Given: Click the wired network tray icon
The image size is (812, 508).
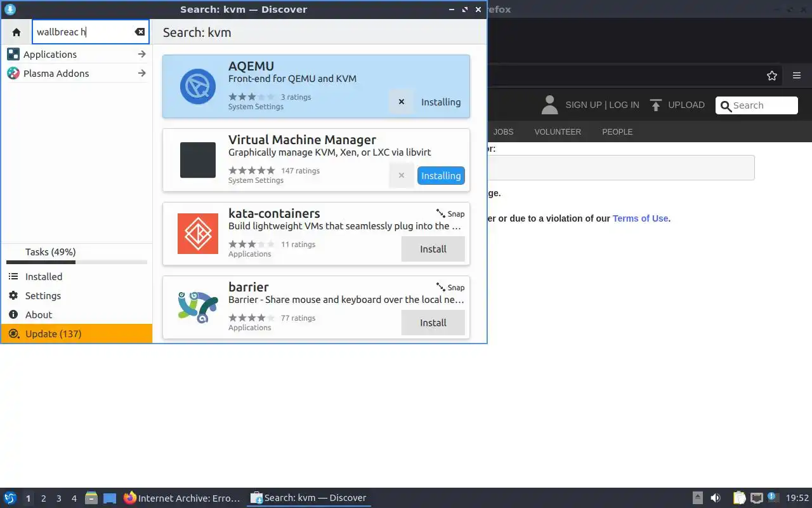Looking at the screenshot, I should [756, 498].
